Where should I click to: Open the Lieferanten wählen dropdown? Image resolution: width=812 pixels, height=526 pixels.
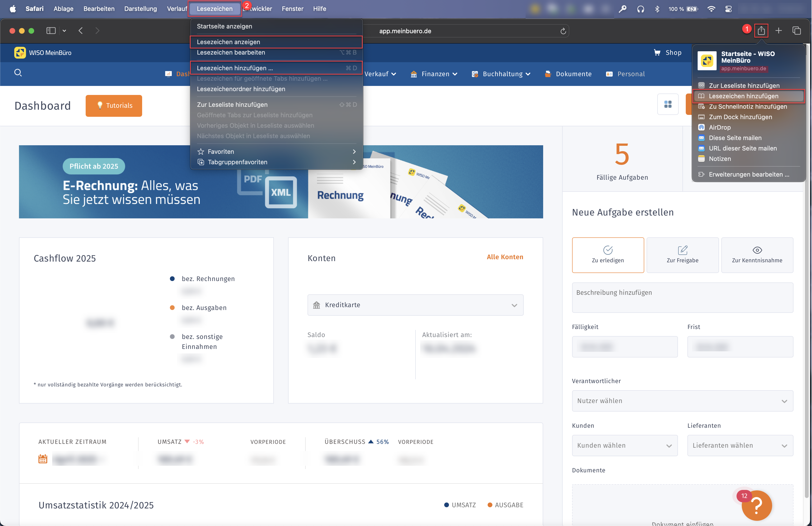tap(740, 445)
